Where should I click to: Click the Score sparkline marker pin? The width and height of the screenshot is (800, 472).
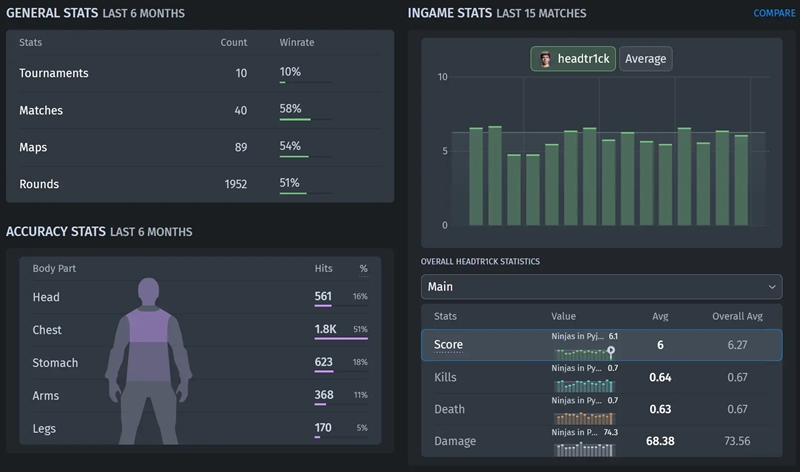click(610, 351)
